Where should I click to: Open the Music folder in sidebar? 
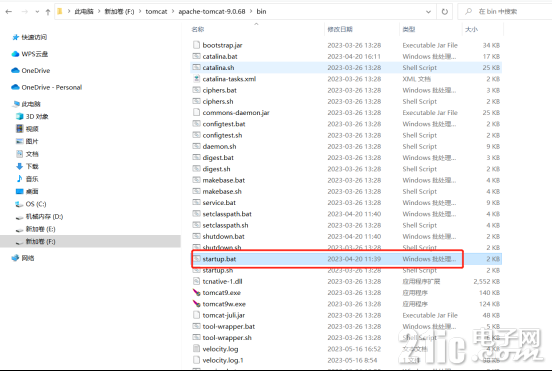click(x=27, y=179)
